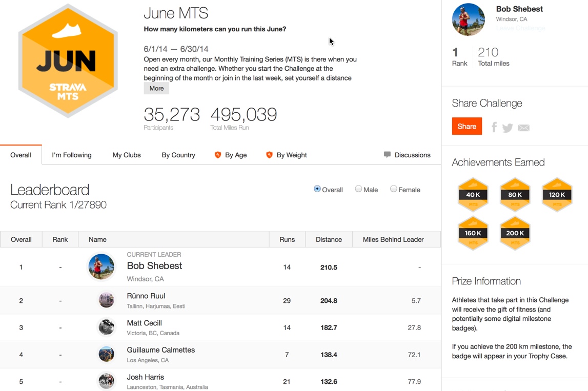Click the 200K achievement badge
The image size is (588, 391).
tap(515, 233)
